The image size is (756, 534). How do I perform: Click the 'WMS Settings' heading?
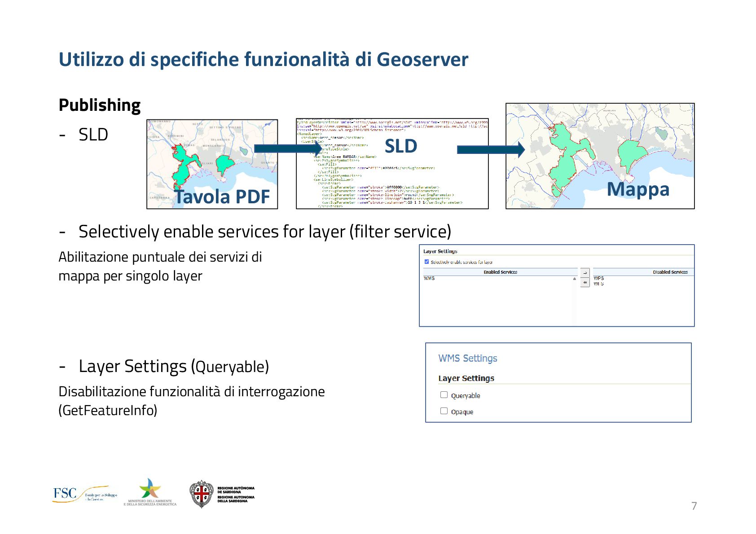tap(468, 358)
